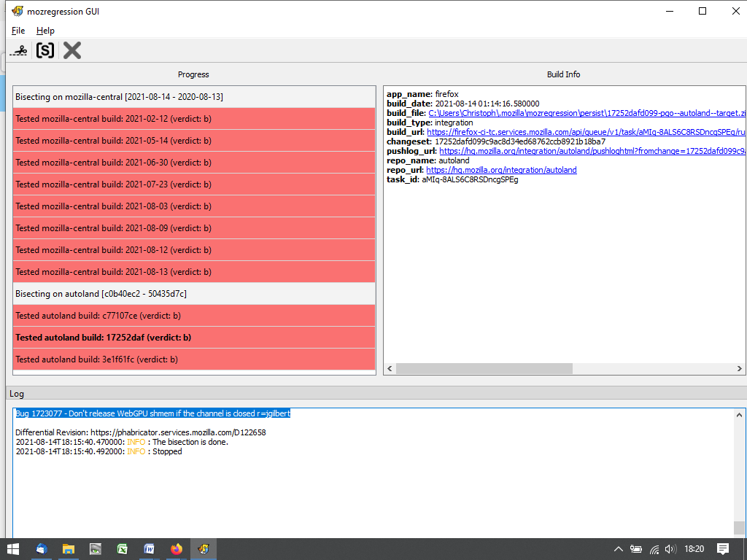Click the X stop bisection toolbar icon
Image resolution: width=747 pixels, height=560 pixels.
coord(71,50)
